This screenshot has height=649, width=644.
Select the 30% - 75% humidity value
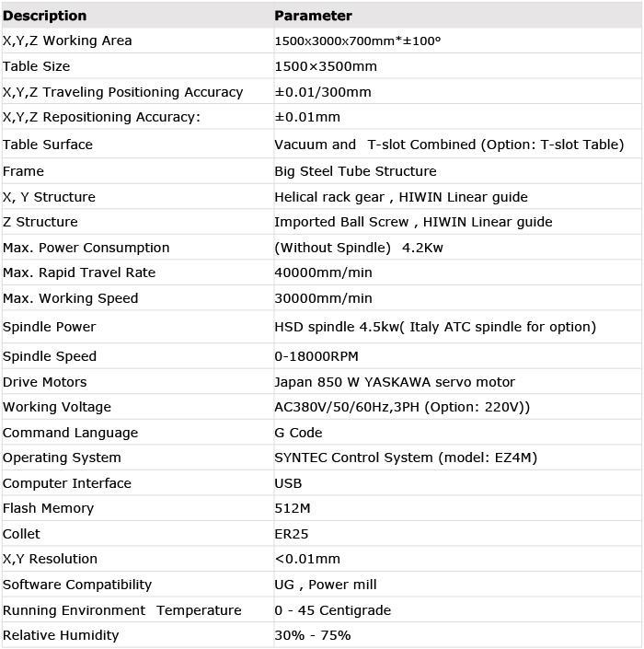click(x=312, y=635)
